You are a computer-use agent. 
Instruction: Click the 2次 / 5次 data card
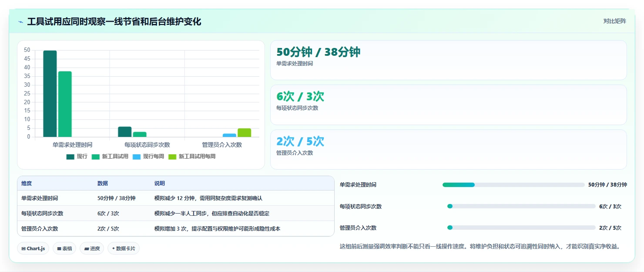(x=449, y=150)
